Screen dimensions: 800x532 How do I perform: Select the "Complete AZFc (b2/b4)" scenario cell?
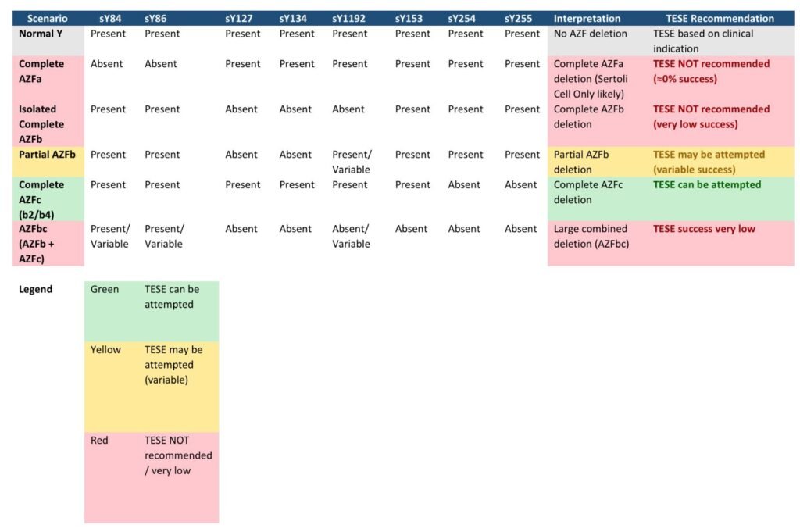point(42,199)
